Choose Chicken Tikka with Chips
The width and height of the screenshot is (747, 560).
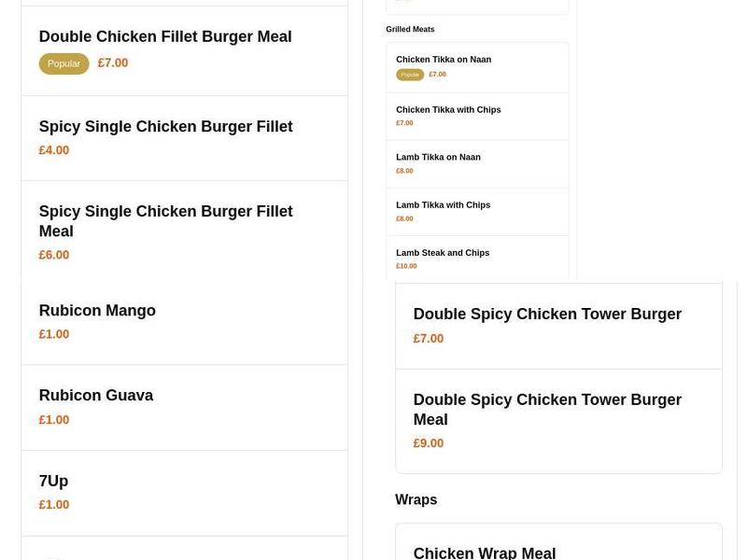click(446, 109)
